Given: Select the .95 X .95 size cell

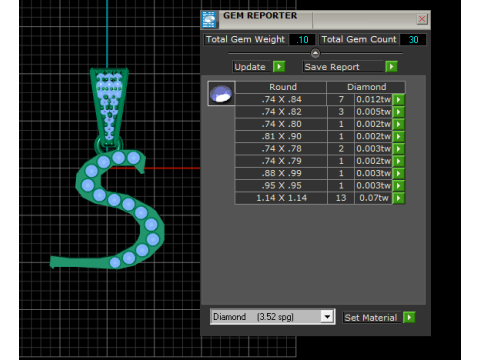Looking at the screenshot, I should [281, 186].
